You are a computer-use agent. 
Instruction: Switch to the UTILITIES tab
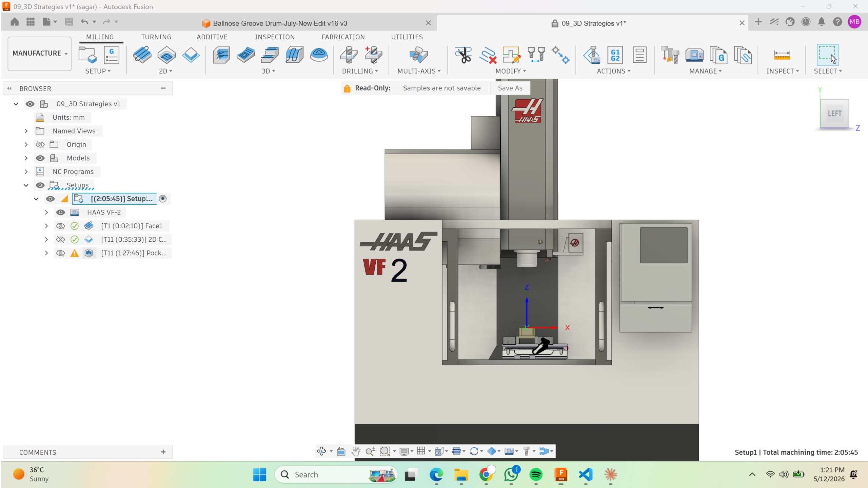pos(407,37)
